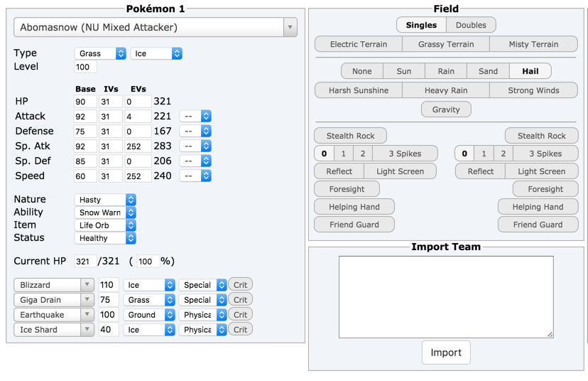Toggle left side Friend Guard

click(354, 225)
